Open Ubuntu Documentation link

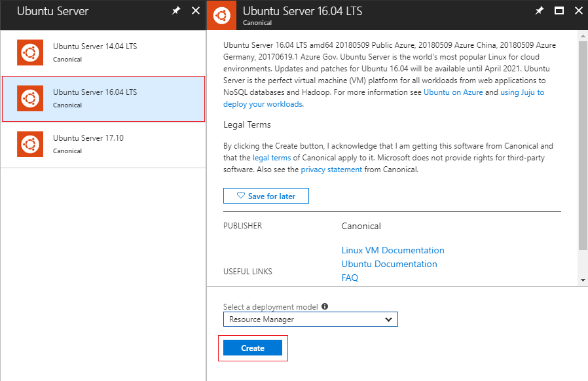click(389, 264)
